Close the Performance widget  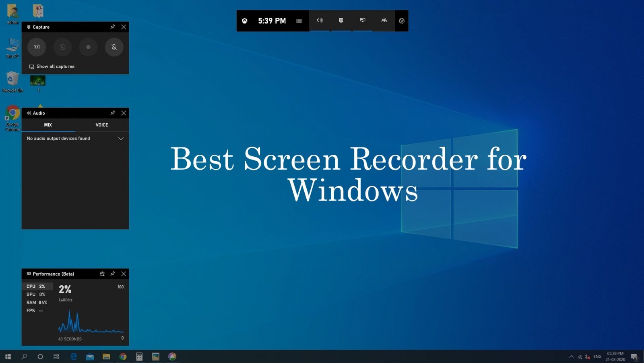click(124, 274)
